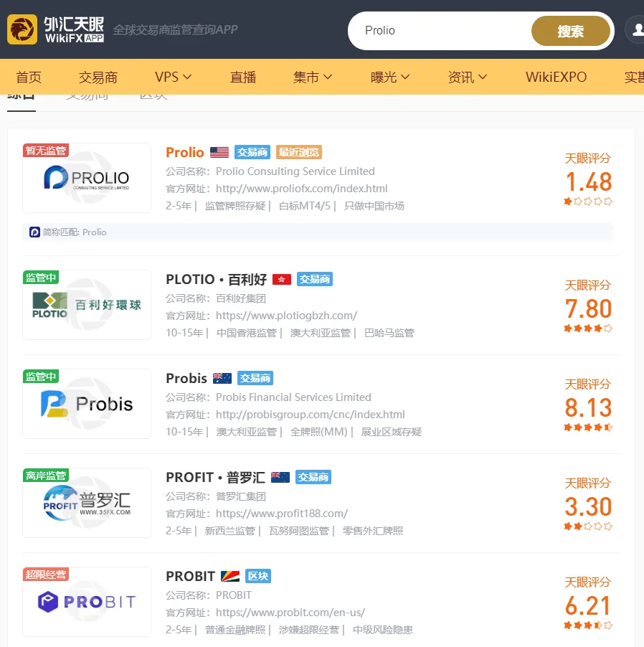
Task: Open the Probis broker title link
Action: point(186,378)
